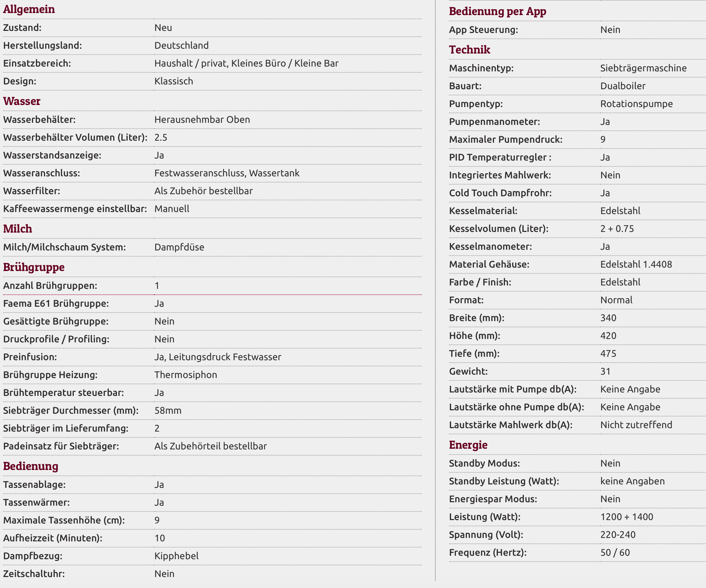The image size is (706, 588).
Task: Click the Bedienung section heading
Action: 31,466
